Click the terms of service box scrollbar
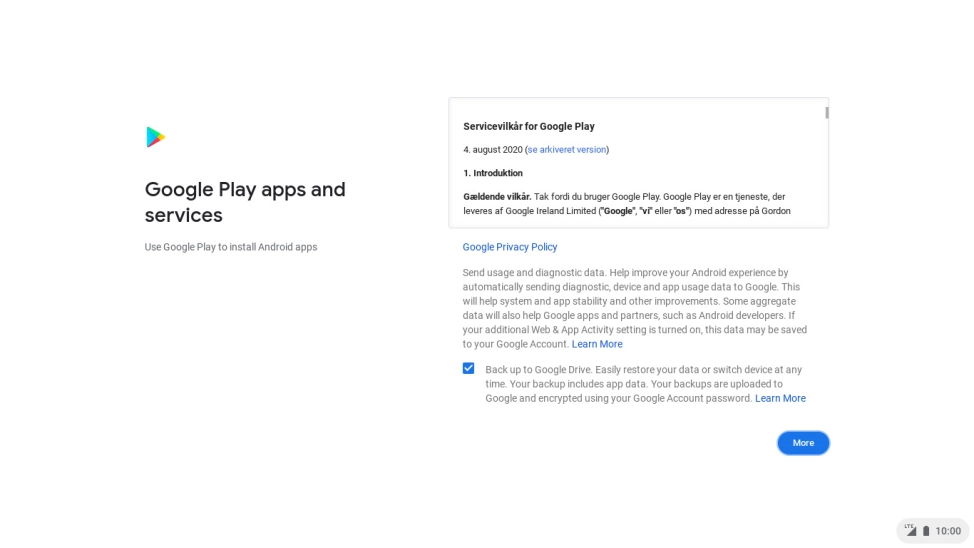Viewport: 974px width, 548px height. [x=826, y=113]
